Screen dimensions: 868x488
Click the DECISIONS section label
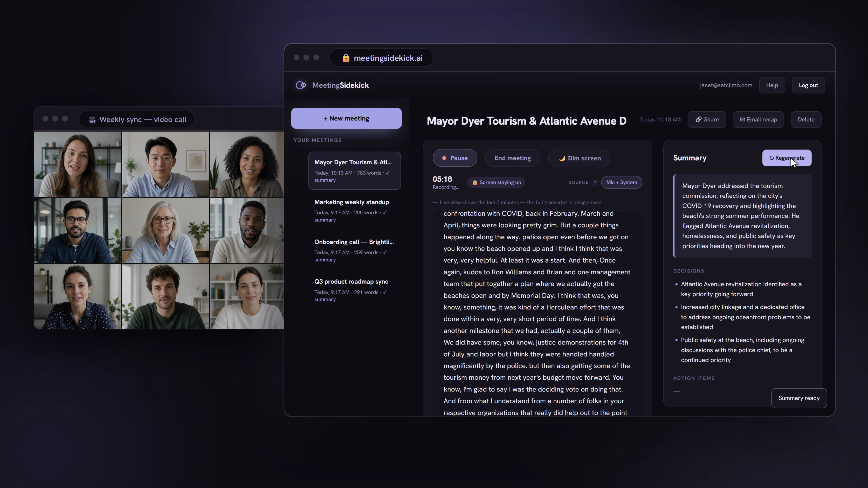pyautogui.click(x=688, y=271)
